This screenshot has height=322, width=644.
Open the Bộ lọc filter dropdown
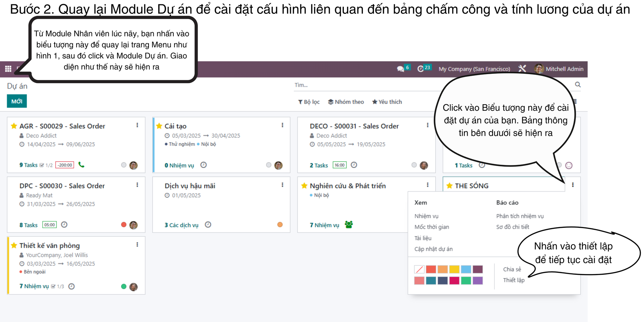[309, 102]
